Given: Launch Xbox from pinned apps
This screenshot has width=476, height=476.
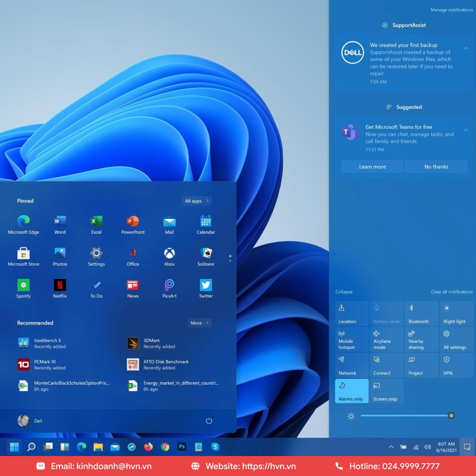Looking at the screenshot, I should 169,257.
